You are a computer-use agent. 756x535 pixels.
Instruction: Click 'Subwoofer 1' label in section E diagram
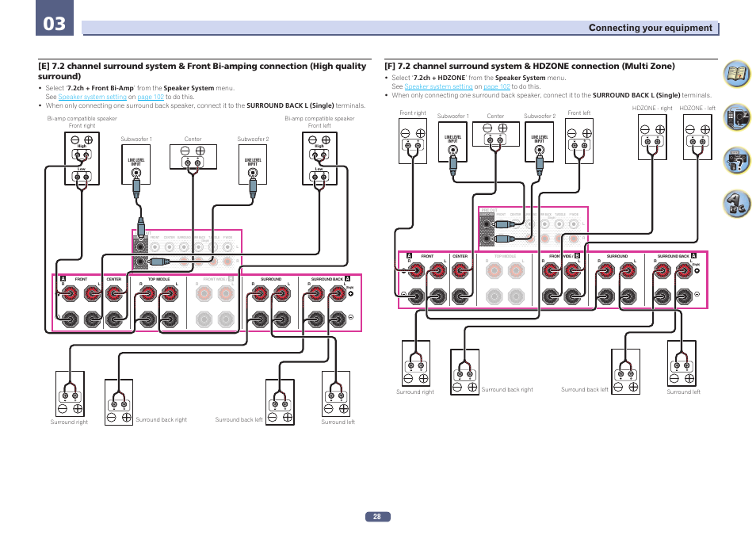136,139
